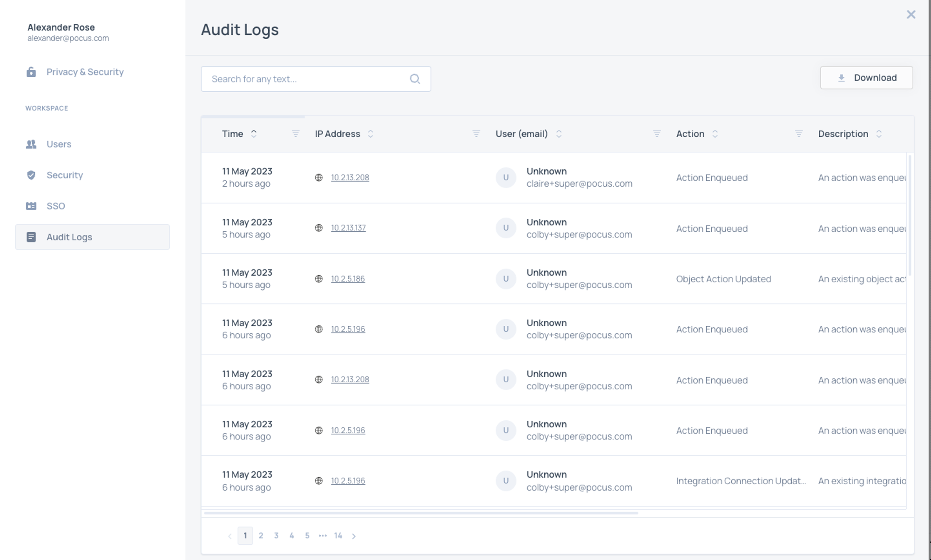Click the globe icon beside 10.2.13.137
This screenshot has width=931, height=560.
coord(319,228)
